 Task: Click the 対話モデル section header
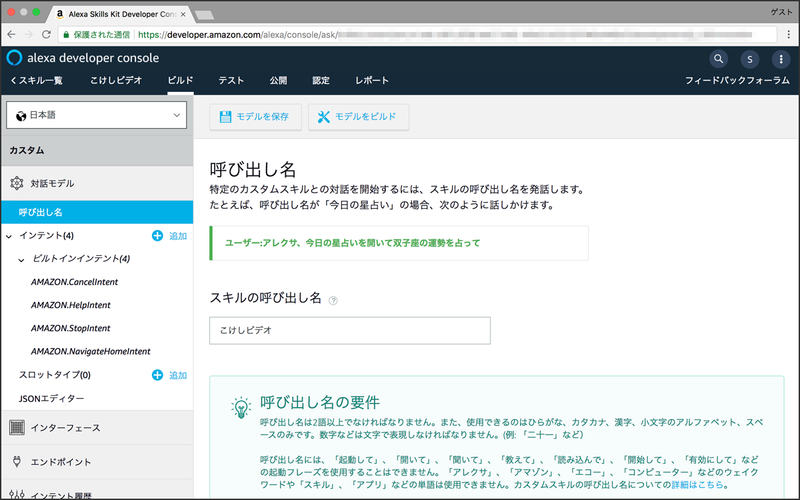coord(97,183)
